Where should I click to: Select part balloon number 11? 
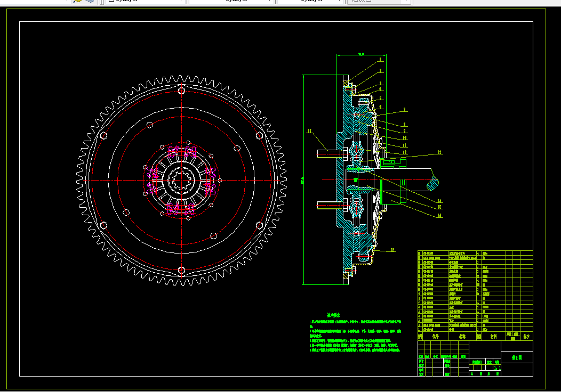click(405, 145)
